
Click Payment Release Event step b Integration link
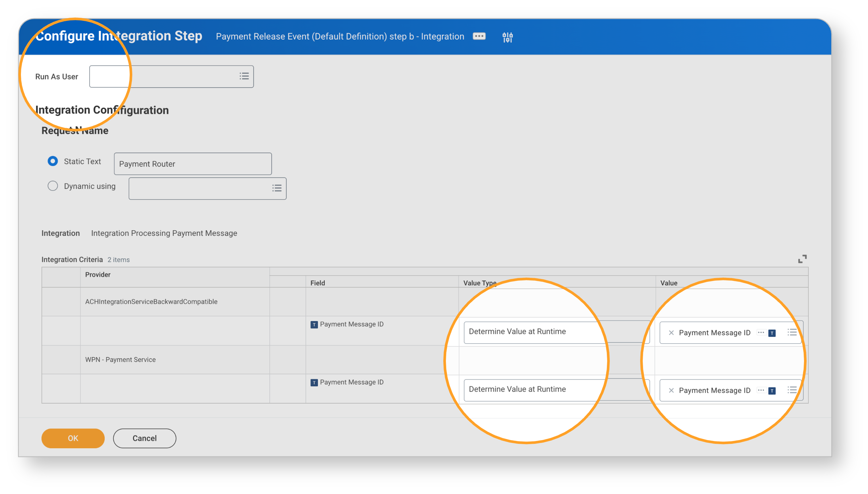340,37
